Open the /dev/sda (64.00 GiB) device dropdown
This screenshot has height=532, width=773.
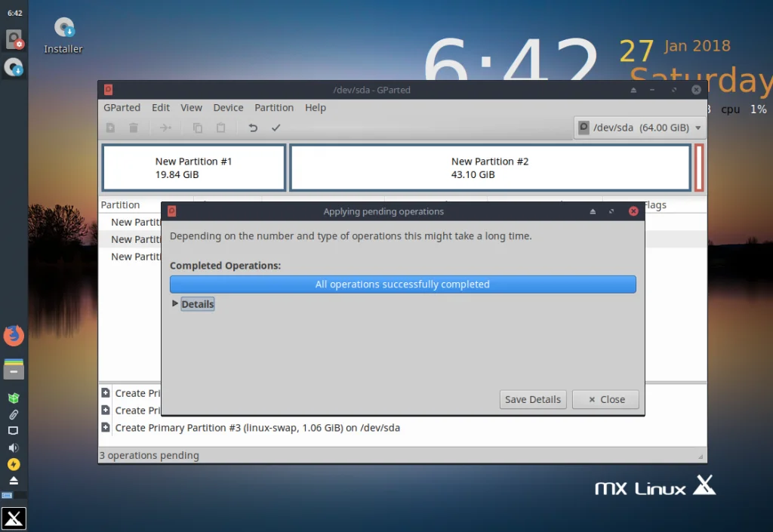click(639, 128)
